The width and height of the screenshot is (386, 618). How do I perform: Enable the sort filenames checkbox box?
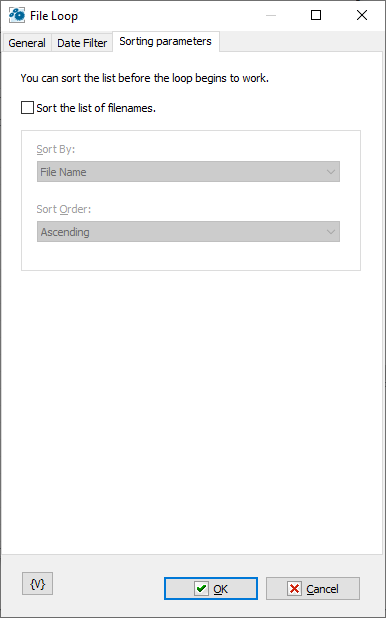27,108
